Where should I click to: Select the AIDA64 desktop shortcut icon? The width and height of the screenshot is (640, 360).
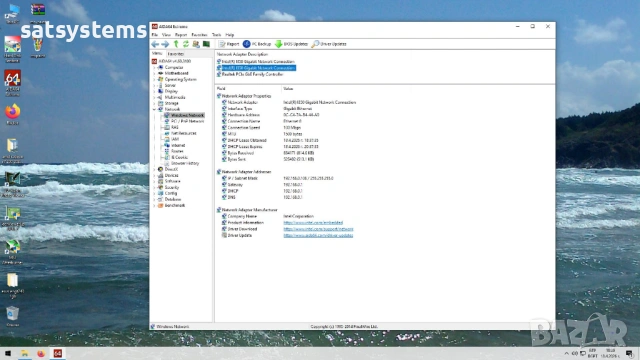(13, 83)
